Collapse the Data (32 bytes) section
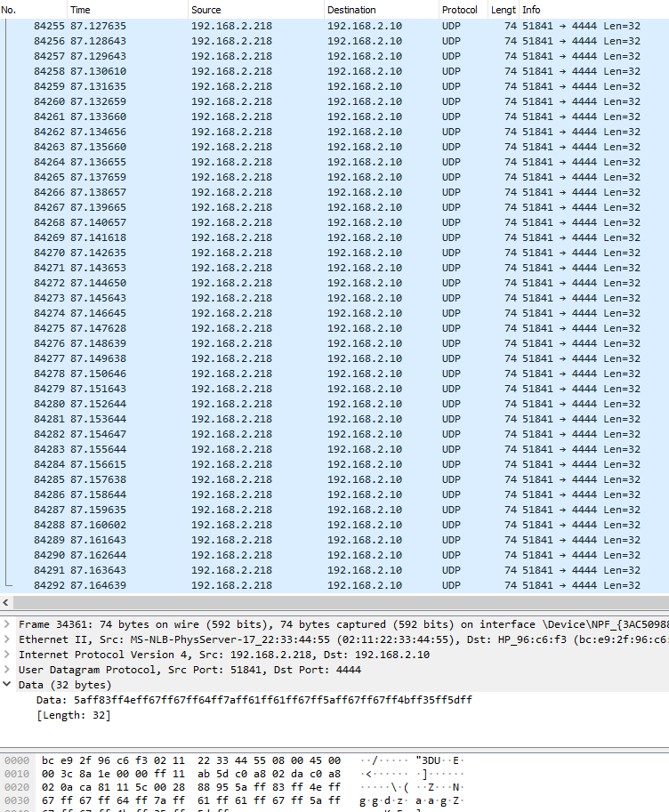This screenshot has height=812, width=669. [8, 685]
